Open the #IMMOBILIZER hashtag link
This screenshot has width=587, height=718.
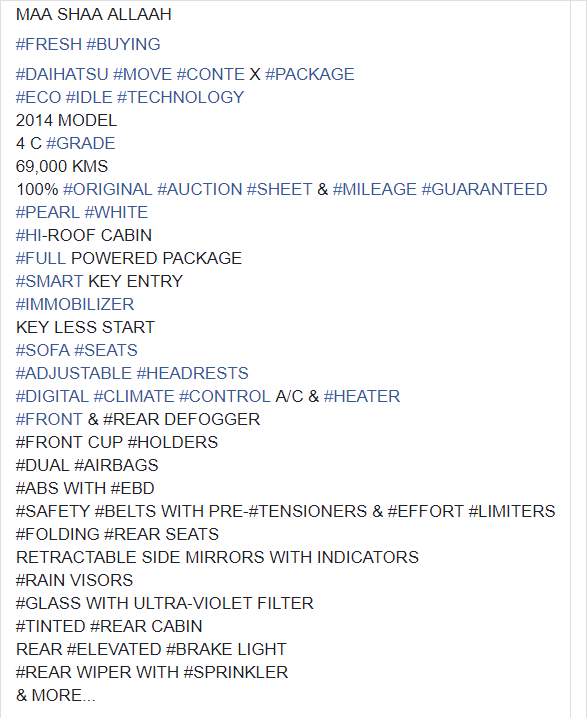[75, 304]
